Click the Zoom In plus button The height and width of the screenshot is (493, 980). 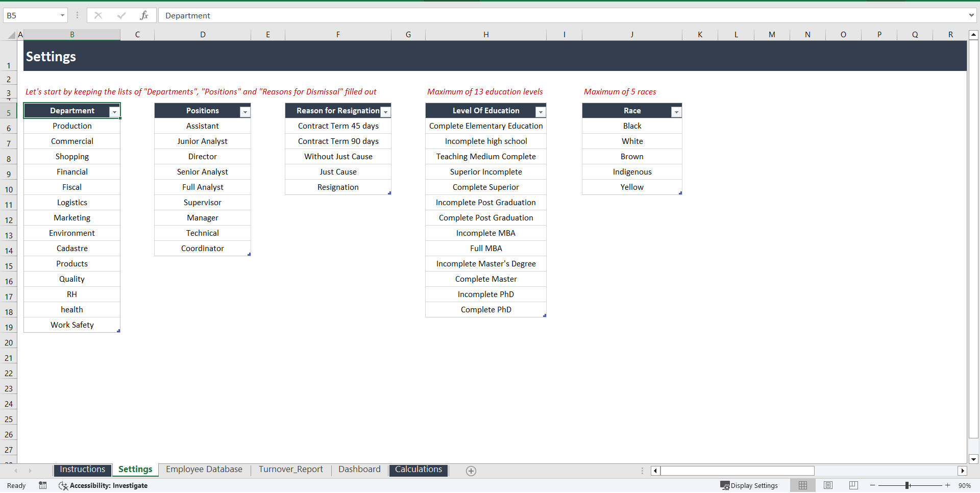[947, 485]
